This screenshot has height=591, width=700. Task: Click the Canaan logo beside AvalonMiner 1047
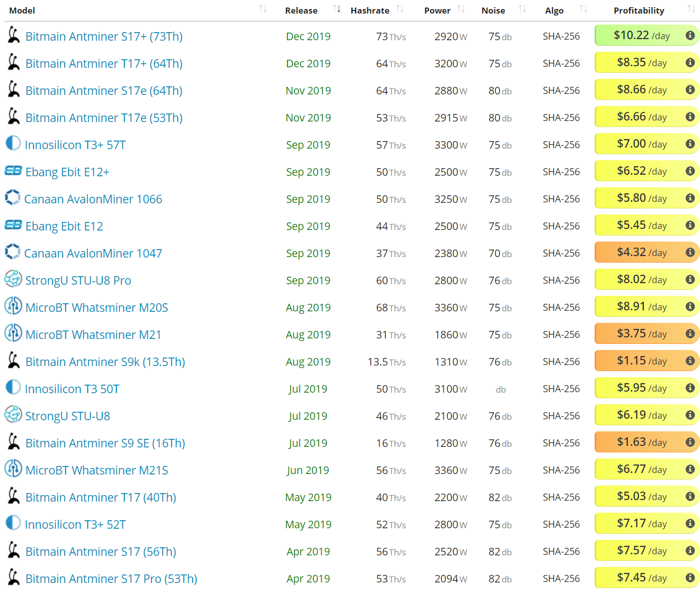tap(13, 252)
